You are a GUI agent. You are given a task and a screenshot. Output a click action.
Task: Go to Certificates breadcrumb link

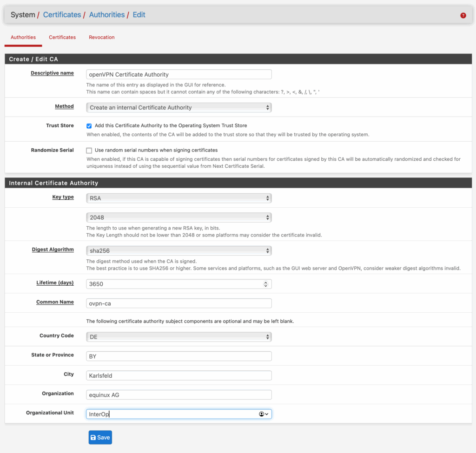pyautogui.click(x=62, y=15)
